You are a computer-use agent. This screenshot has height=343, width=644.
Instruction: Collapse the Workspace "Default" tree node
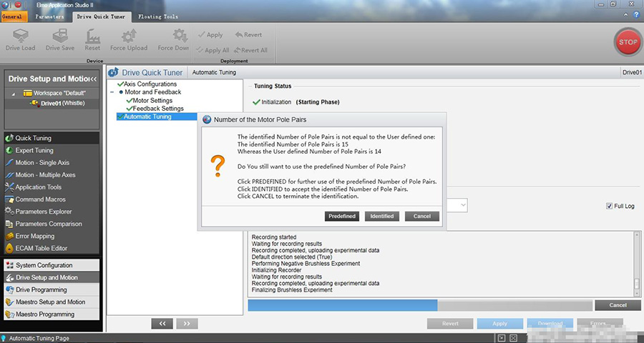tap(14, 94)
